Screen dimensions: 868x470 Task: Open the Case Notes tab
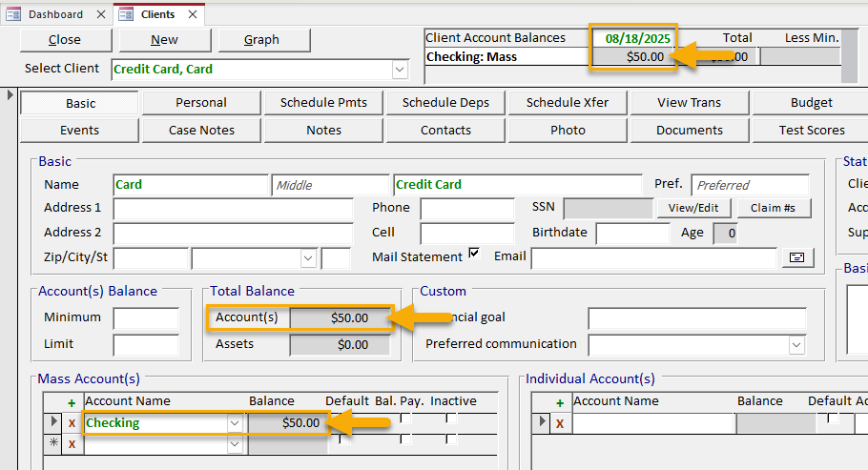point(201,131)
